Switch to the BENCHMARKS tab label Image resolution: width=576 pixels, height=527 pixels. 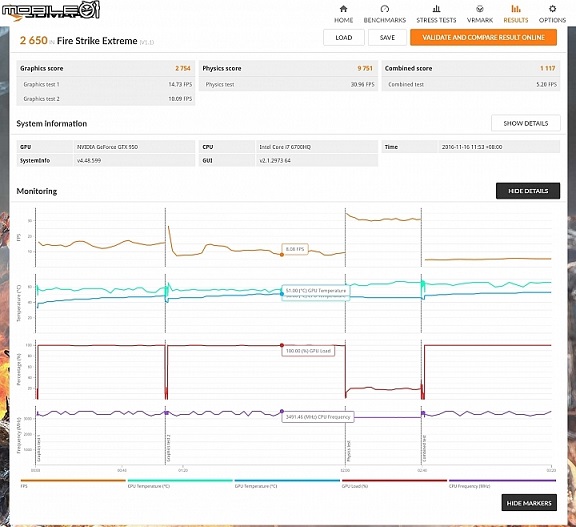pyautogui.click(x=385, y=20)
